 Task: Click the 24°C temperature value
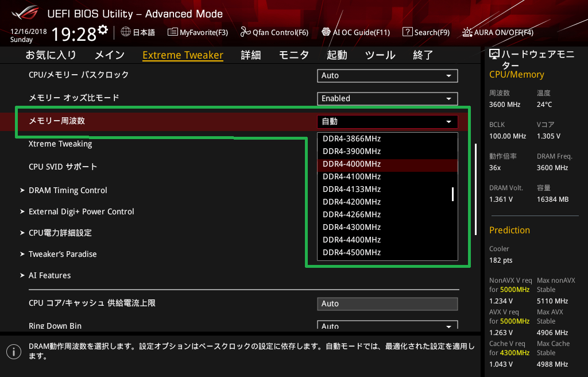click(544, 105)
